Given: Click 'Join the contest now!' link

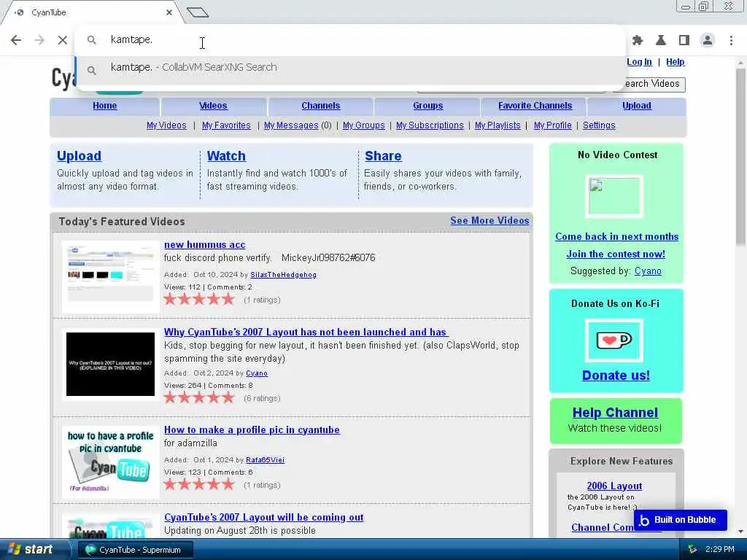Looking at the screenshot, I should (616, 254).
